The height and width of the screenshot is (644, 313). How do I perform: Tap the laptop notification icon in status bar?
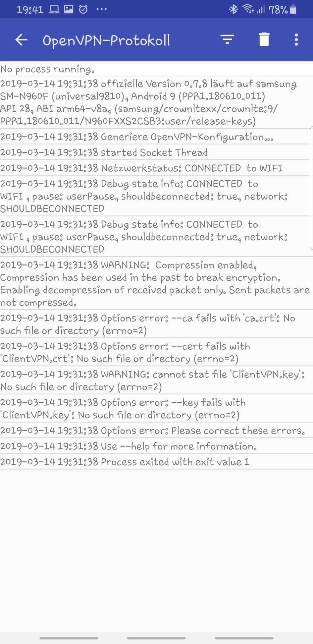point(54,9)
